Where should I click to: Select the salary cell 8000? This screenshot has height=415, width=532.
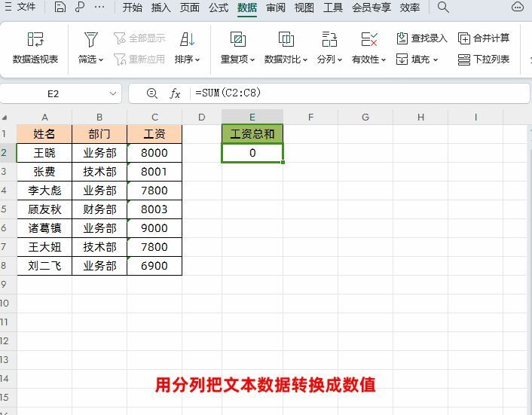[154, 153]
